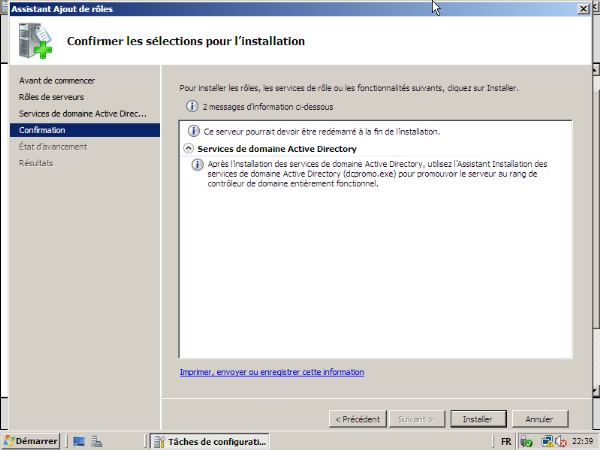600x450 pixels.
Task: Click 'Services de domaine Active Directory' heading text
Action: [x=277, y=148]
